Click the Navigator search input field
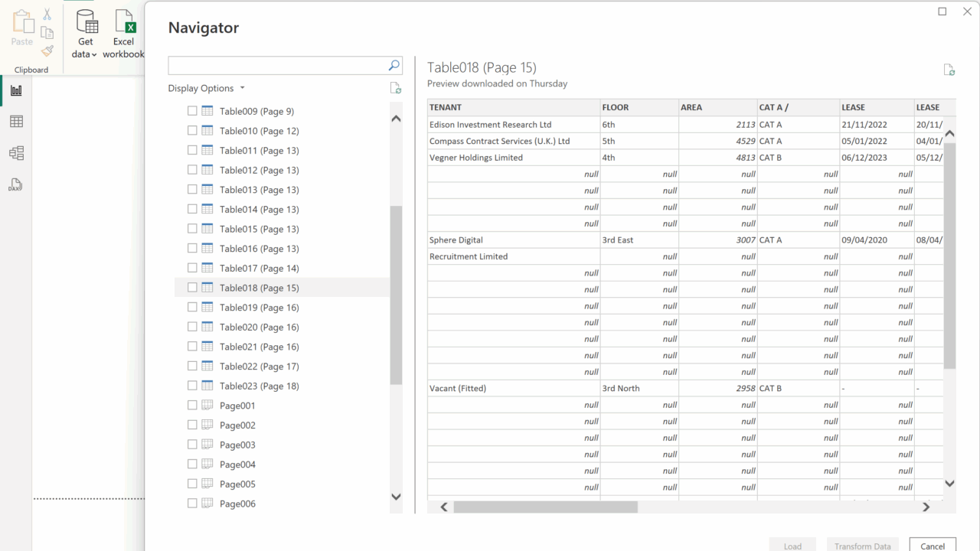The width and height of the screenshot is (980, 551). point(277,66)
